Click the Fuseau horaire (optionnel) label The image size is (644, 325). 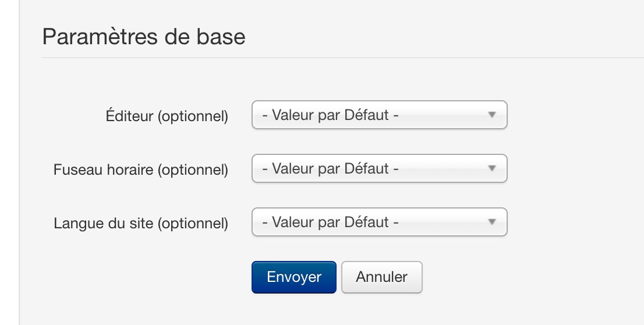[141, 169]
